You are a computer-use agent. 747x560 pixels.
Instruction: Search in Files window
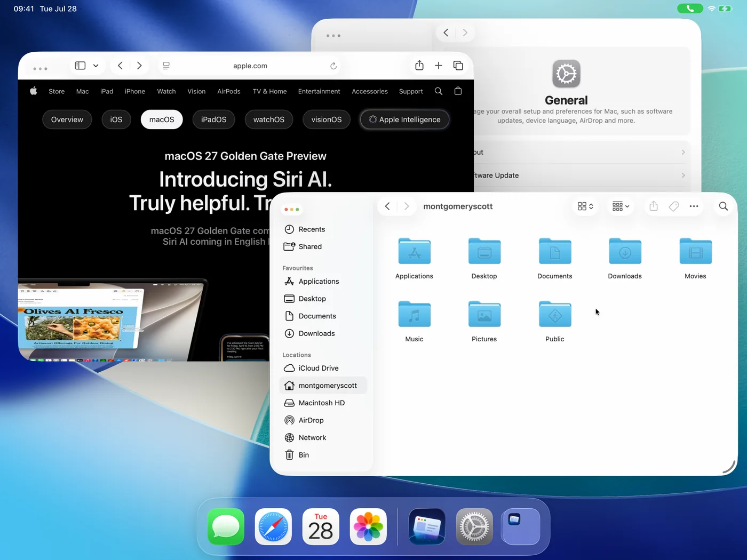724,206
